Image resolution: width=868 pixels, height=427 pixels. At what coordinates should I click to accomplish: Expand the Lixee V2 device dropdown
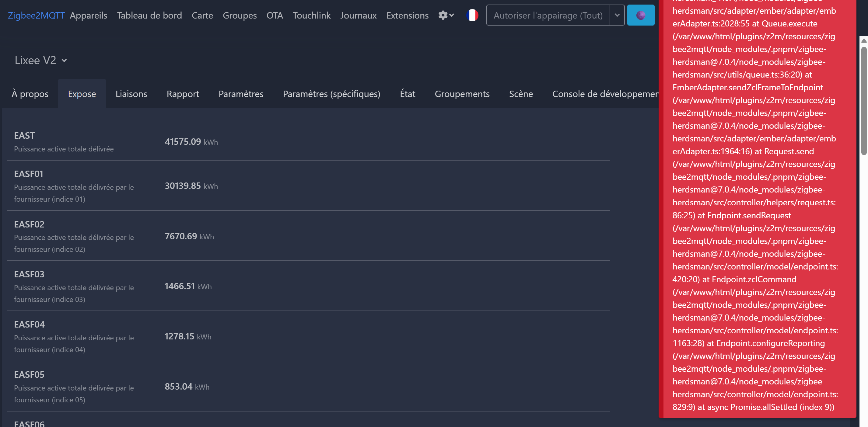click(41, 60)
